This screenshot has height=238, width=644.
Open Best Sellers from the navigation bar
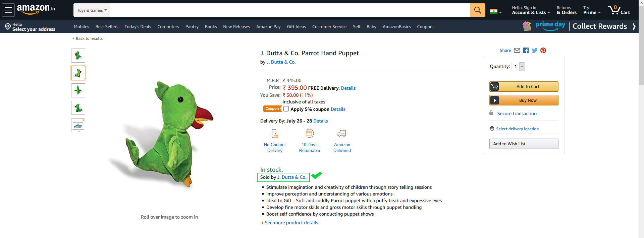coord(107,27)
